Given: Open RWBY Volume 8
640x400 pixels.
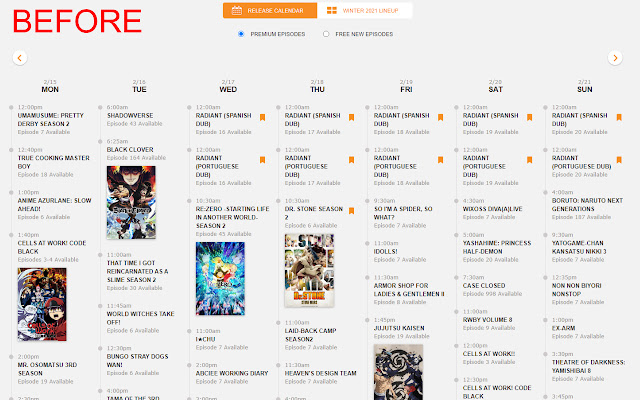Looking at the screenshot, I should pos(487,320).
